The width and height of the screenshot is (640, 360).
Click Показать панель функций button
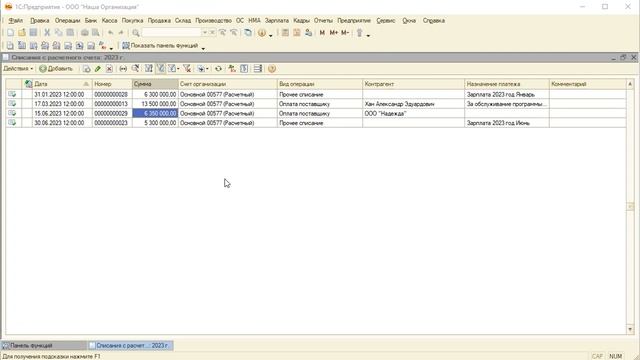(160, 46)
